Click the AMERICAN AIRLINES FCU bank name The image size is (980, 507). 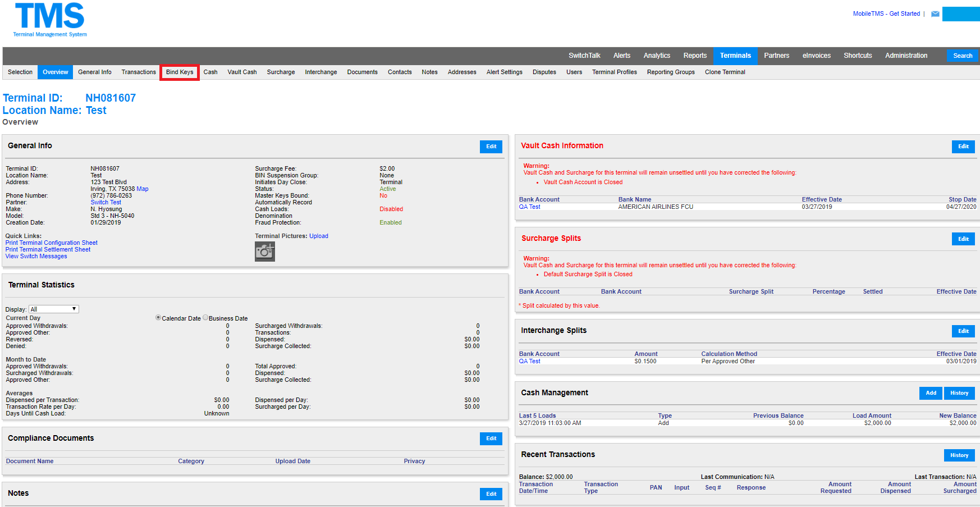[656, 207]
